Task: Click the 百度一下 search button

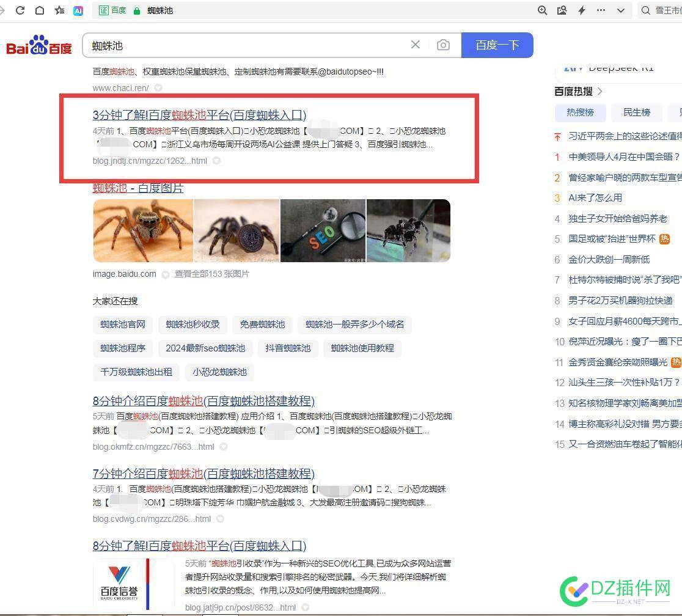Action: pos(497,45)
